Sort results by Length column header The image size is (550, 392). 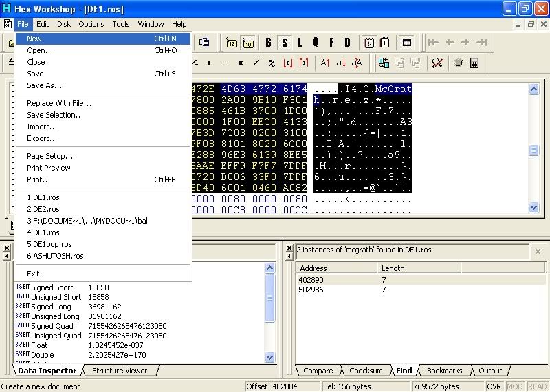click(x=419, y=268)
